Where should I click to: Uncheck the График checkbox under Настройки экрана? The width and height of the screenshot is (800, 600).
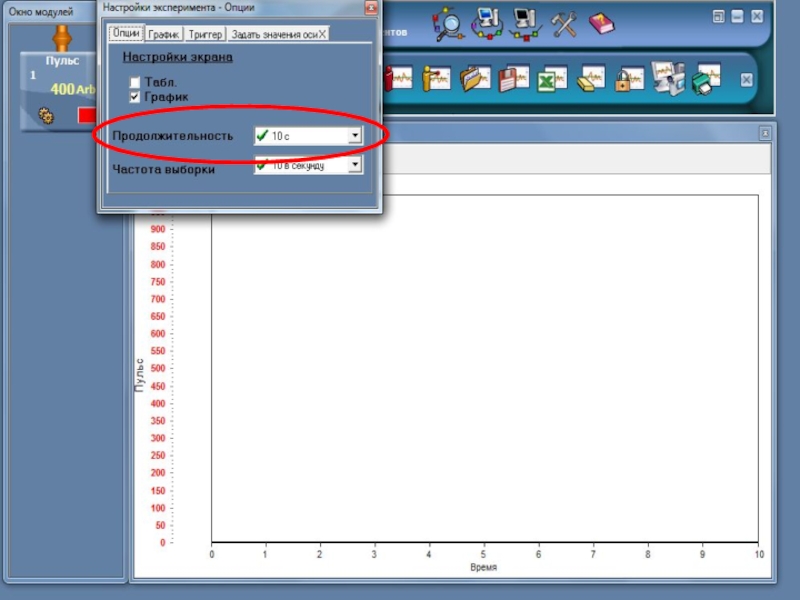click(x=135, y=97)
